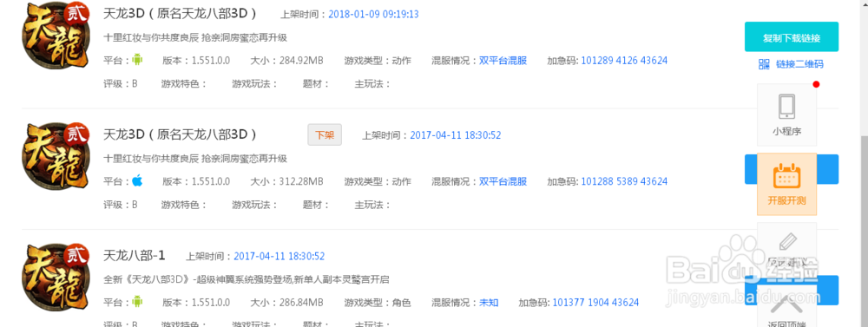868x327 pixels.
Task: Open the 链接二维码 link
Action: tap(799, 64)
